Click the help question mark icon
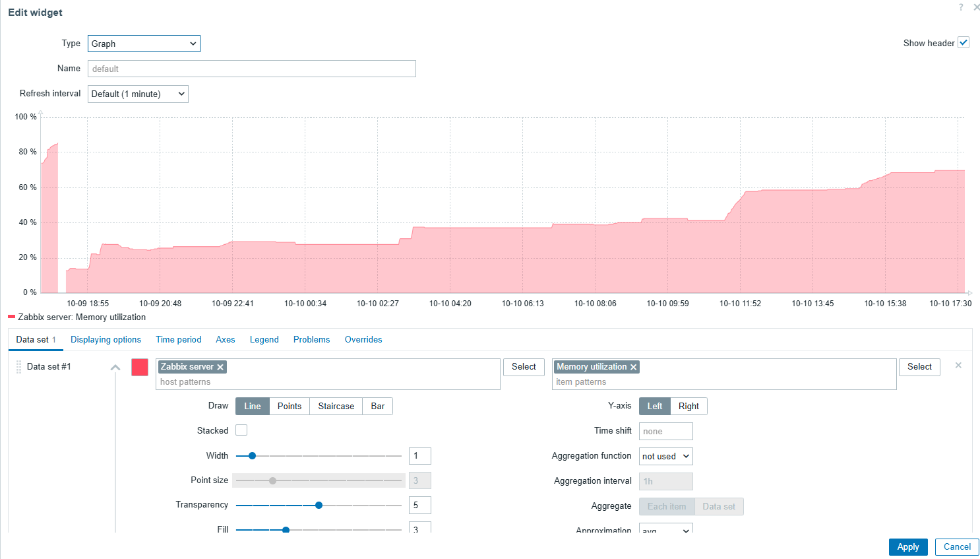This screenshot has height=559, width=980. pyautogui.click(x=961, y=7)
